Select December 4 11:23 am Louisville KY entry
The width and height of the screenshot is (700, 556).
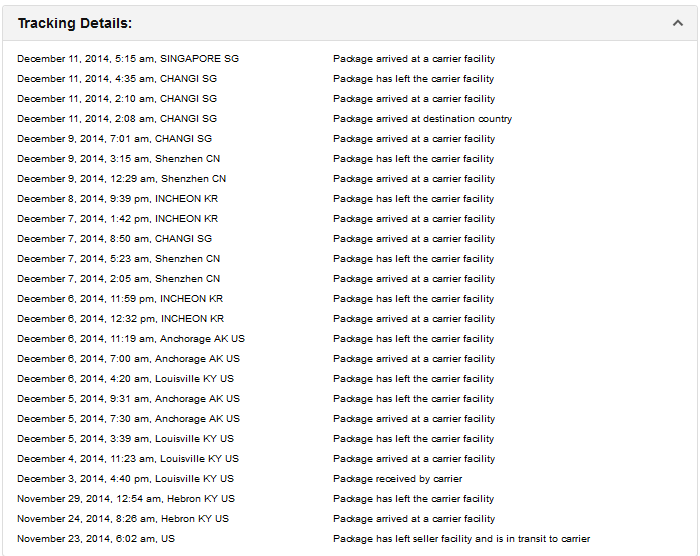pyautogui.click(x=128, y=459)
